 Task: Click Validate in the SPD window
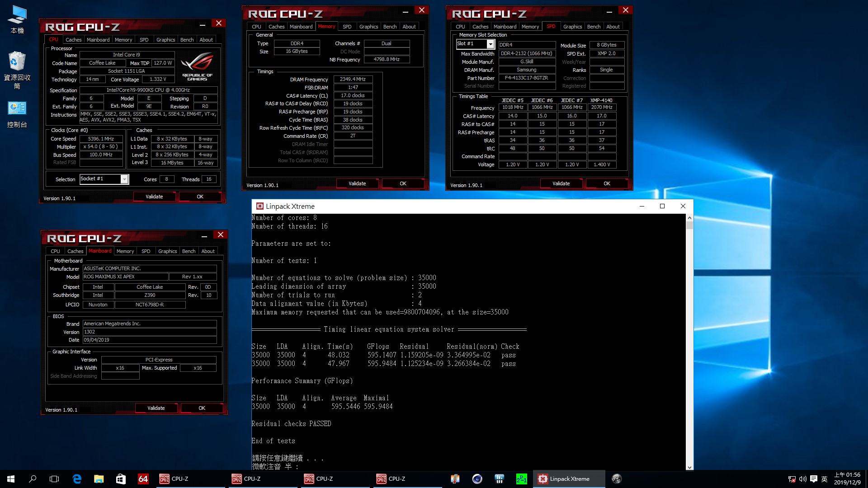(561, 183)
